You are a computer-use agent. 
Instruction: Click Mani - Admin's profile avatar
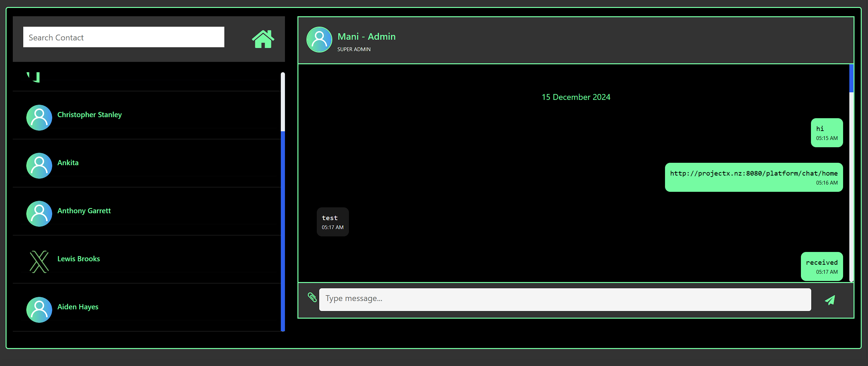point(319,39)
